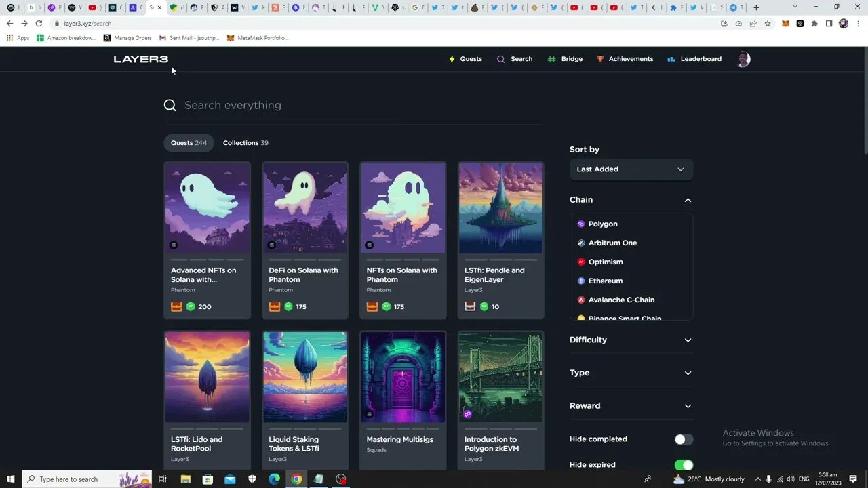The width and height of the screenshot is (868, 488).
Task: Open the Windows Start menu
Action: [11, 479]
